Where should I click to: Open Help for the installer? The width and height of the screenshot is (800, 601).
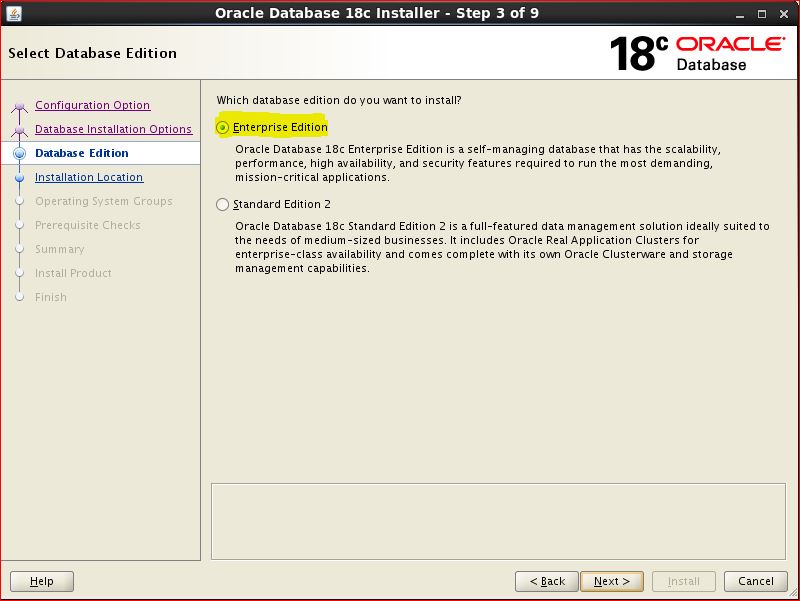click(42, 581)
